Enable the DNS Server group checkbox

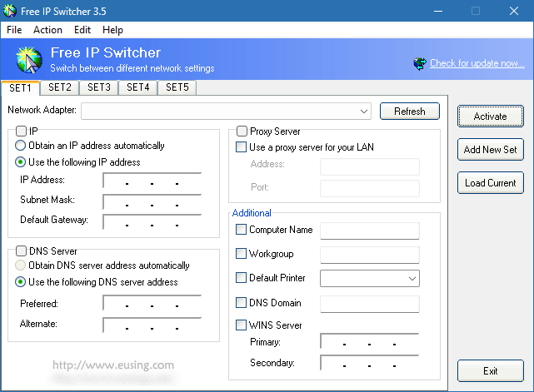(21, 251)
